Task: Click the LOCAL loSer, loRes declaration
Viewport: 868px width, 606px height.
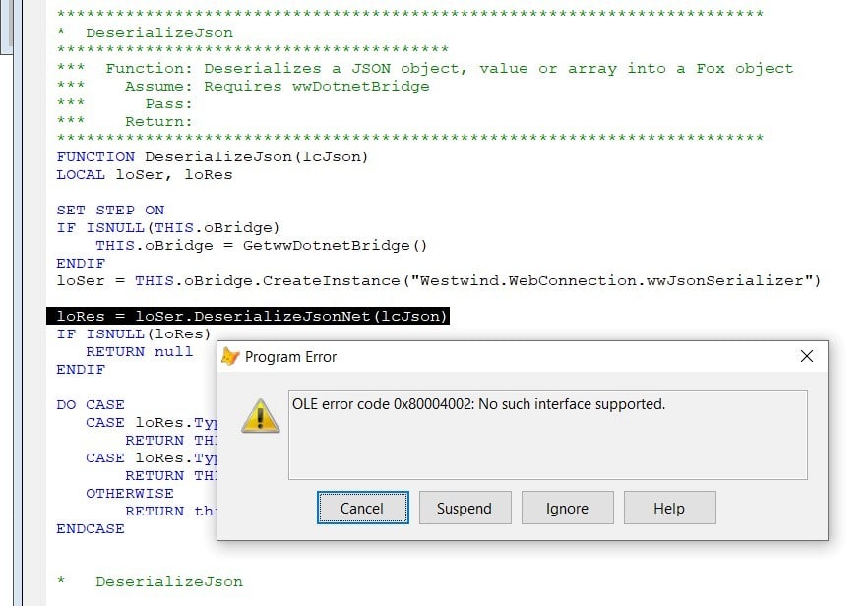Action: pos(147,174)
